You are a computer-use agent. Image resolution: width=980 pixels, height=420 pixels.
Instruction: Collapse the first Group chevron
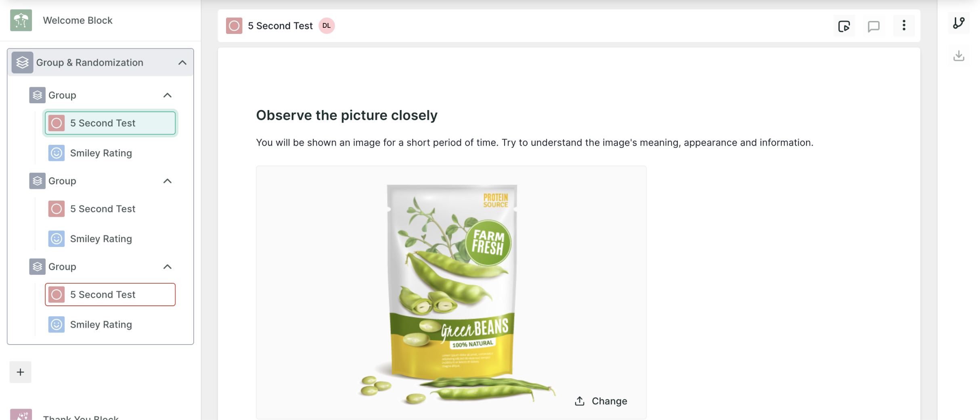168,95
